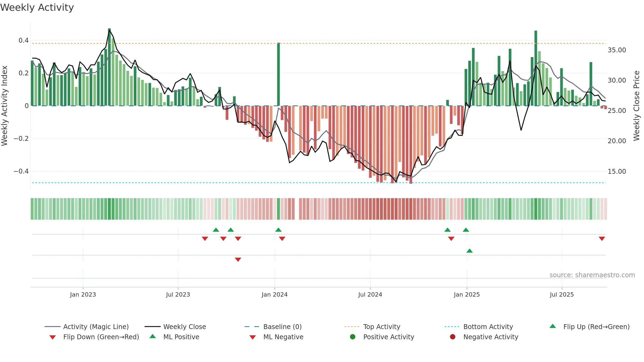644x362 pixels.
Task: Toggle the ML Negative legend entry
Action: tap(276, 337)
